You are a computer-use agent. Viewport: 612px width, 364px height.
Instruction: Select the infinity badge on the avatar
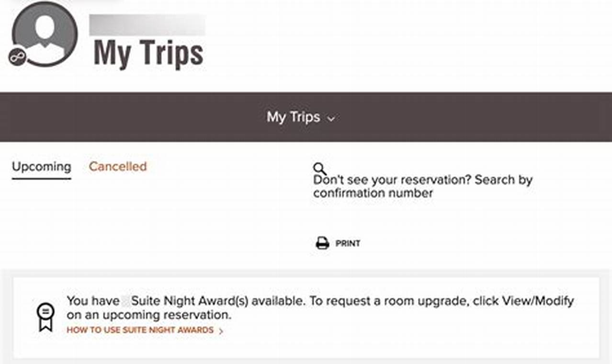(x=18, y=57)
